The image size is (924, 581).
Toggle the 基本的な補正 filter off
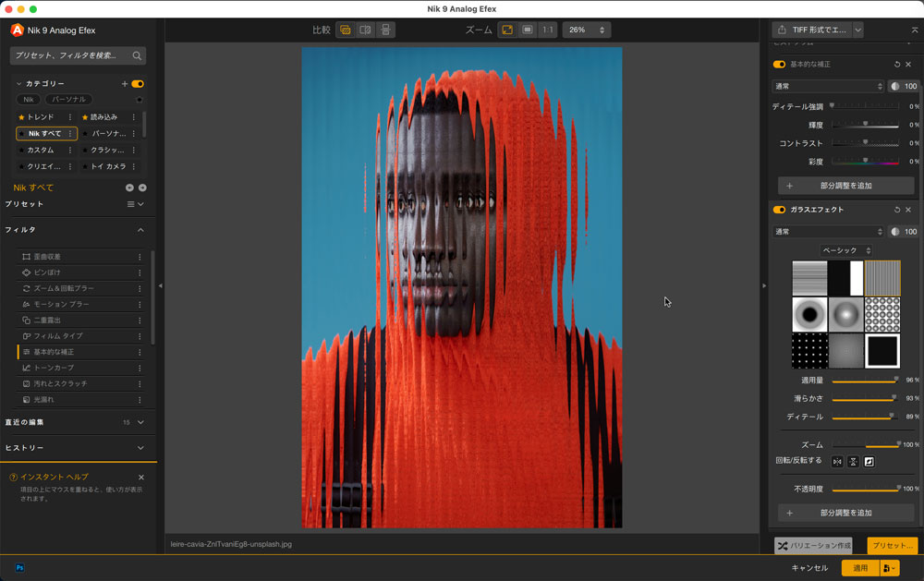(779, 65)
